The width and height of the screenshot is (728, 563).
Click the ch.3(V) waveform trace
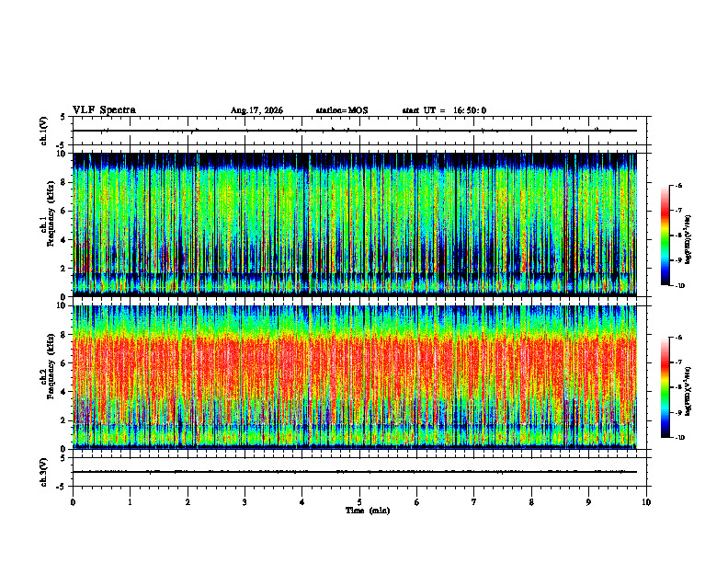tap(355, 472)
